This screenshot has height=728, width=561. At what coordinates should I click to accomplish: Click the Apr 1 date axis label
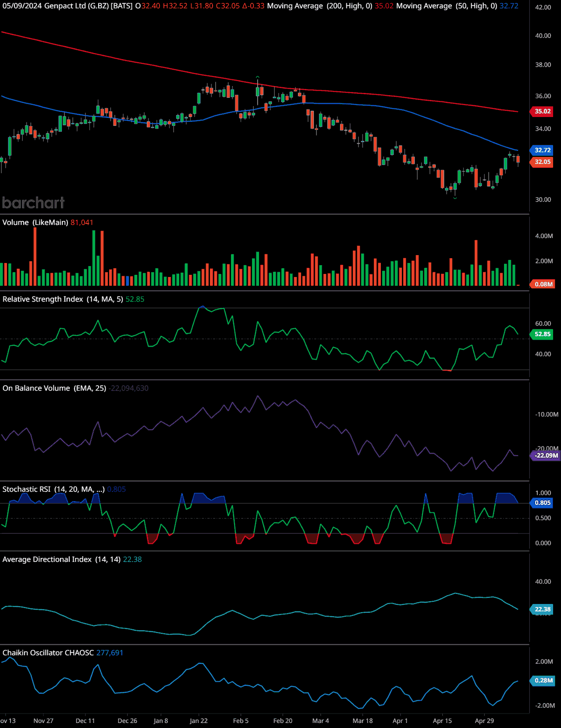400,721
